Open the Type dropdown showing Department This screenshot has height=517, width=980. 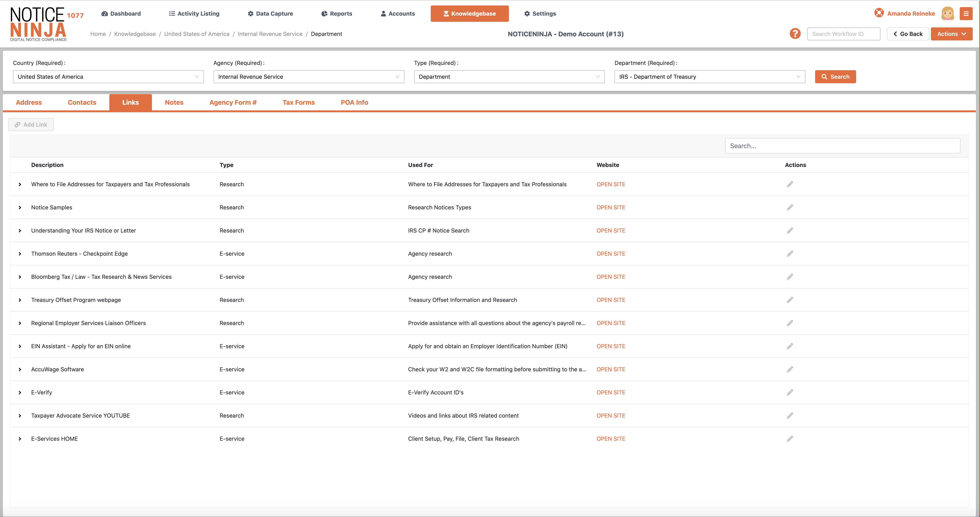pos(509,76)
